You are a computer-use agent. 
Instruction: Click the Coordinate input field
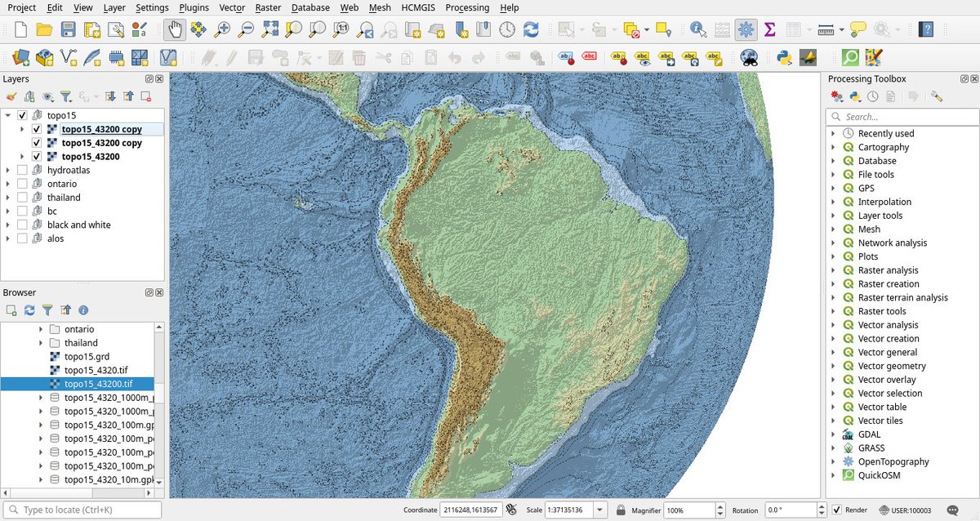click(470, 510)
